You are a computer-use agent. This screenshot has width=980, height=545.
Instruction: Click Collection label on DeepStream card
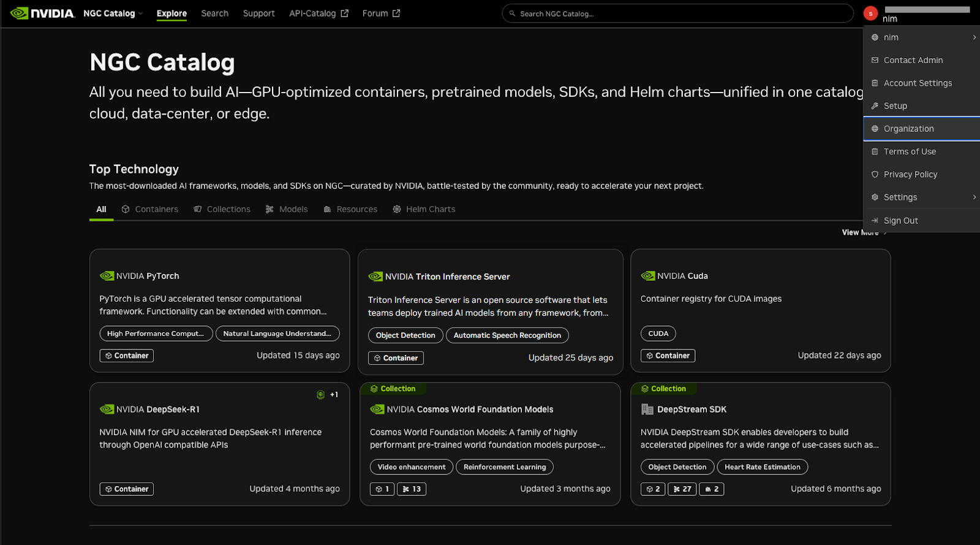click(663, 389)
